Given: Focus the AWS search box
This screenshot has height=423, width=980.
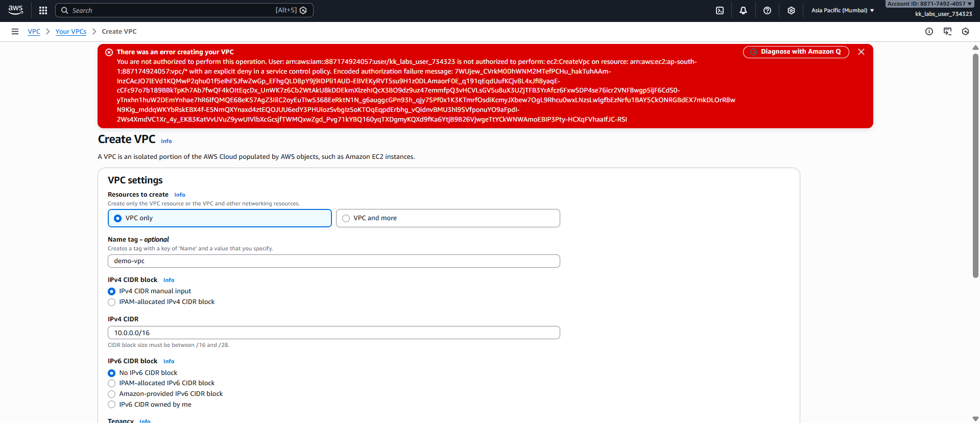Looking at the screenshot, I should [x=184, y=10].
